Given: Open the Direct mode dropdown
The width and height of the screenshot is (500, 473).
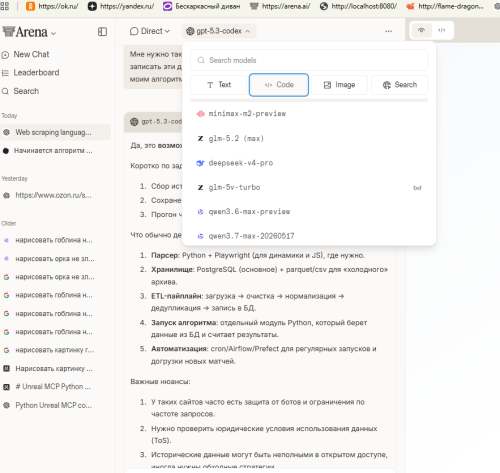Looking at the screenshot, I should [150, 31].
